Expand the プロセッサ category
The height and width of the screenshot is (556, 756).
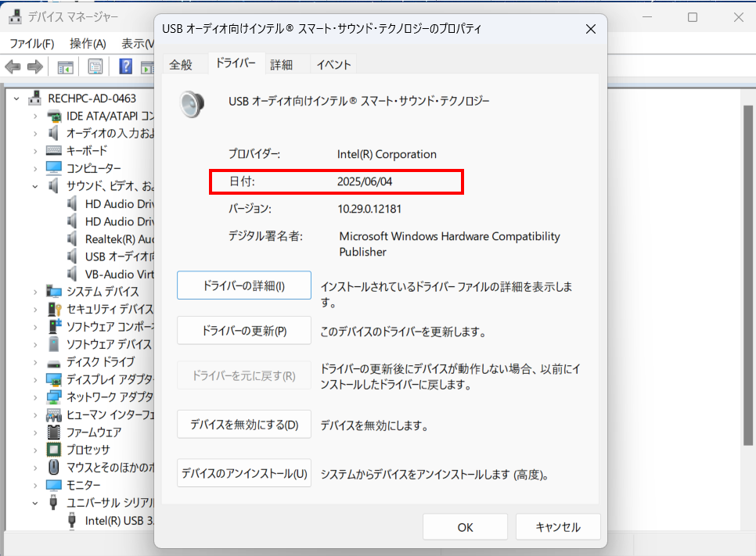tap(35, 450)
